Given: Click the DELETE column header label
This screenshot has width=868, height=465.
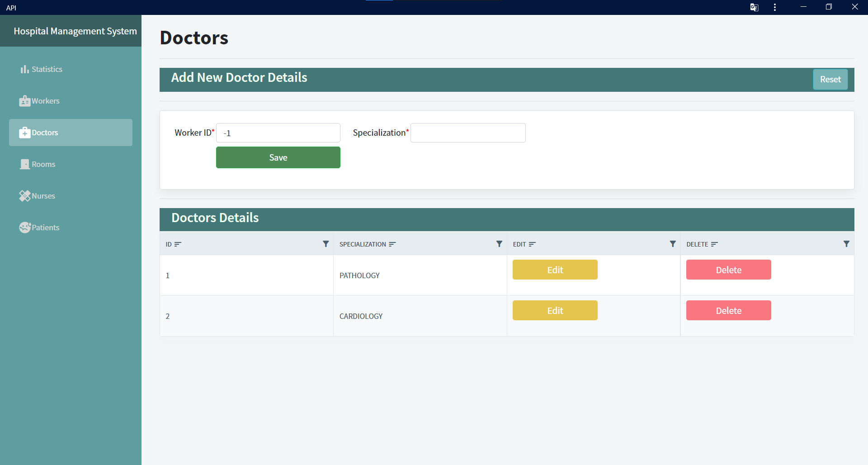Looking at the screenshot, I should [697, 244].
